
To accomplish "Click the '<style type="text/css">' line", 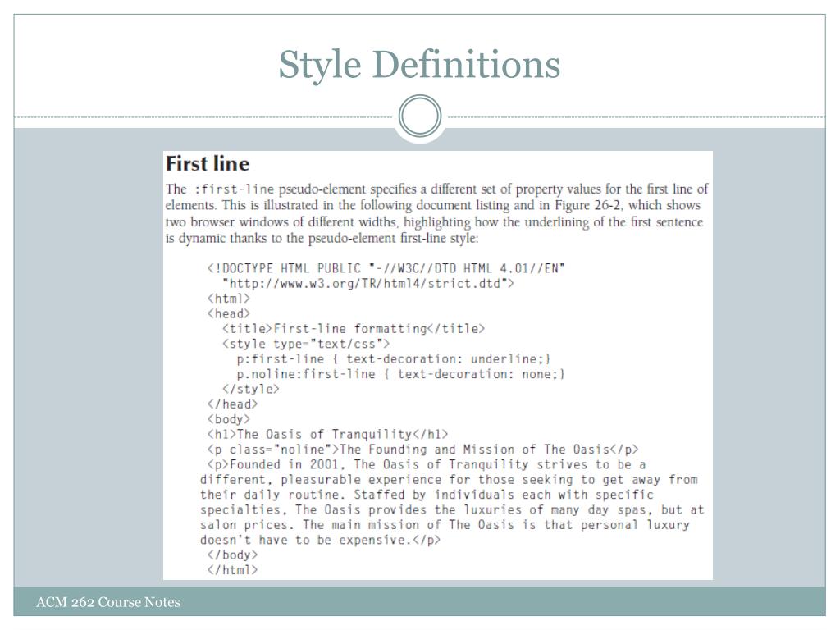I will click(x=306, y=344).
